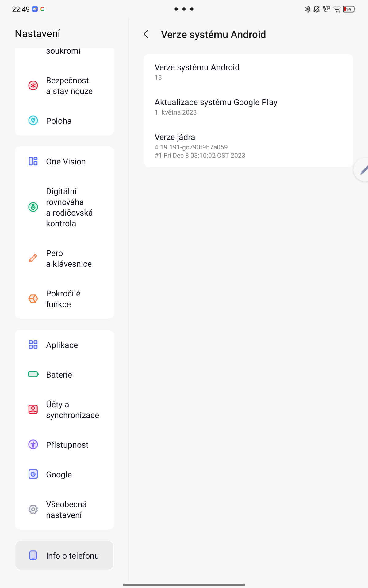Select the orange pencil Pero a klávesnice icon
The height and width of the screenshot is (588, 368).
[33, 258]
